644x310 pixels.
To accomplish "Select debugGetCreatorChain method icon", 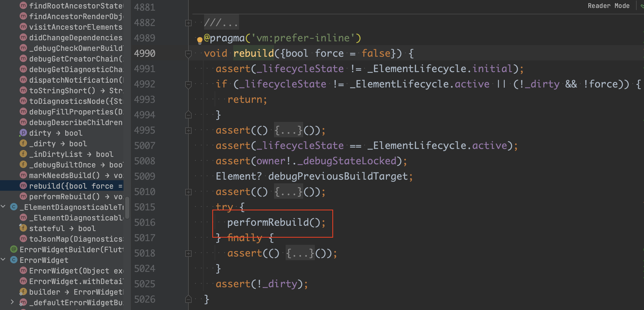I will click(23, 58).
